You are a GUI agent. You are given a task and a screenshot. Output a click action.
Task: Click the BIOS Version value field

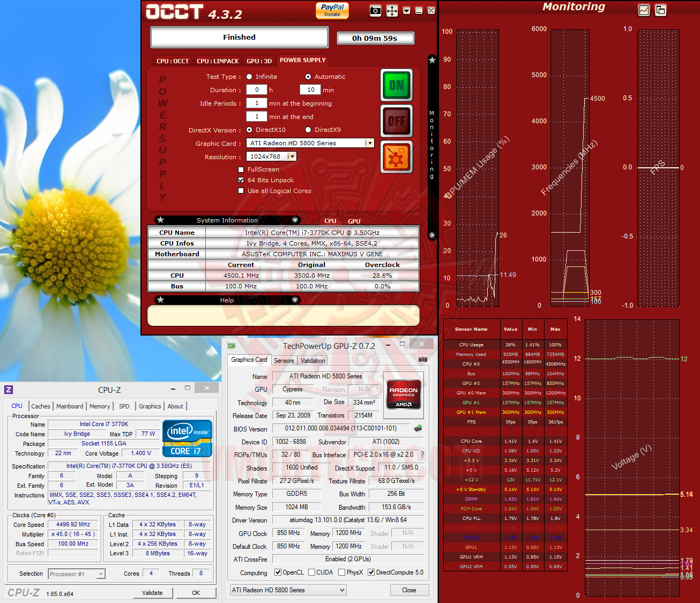(341, 429)
